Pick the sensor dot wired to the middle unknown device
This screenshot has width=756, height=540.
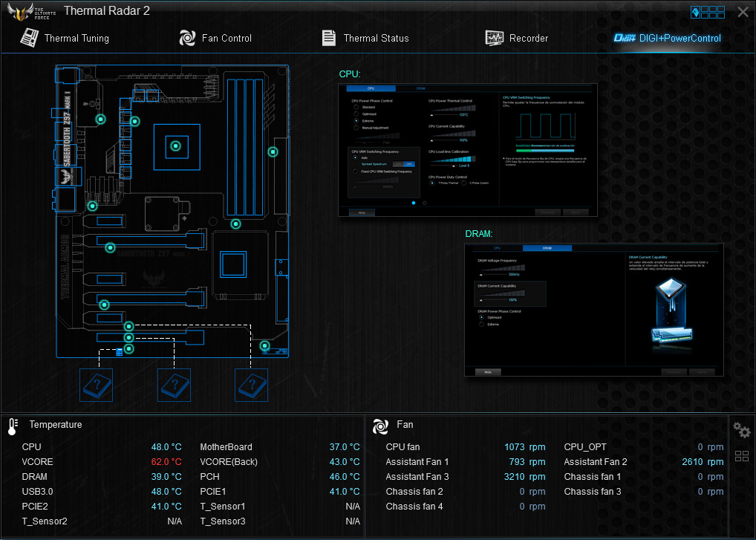128,337
